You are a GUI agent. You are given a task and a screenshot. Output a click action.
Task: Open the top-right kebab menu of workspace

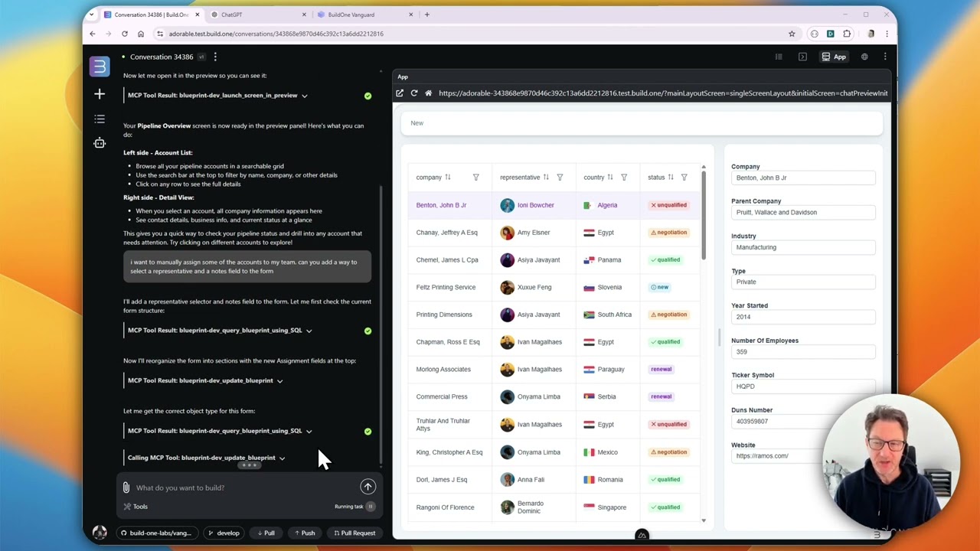[885, 57]
